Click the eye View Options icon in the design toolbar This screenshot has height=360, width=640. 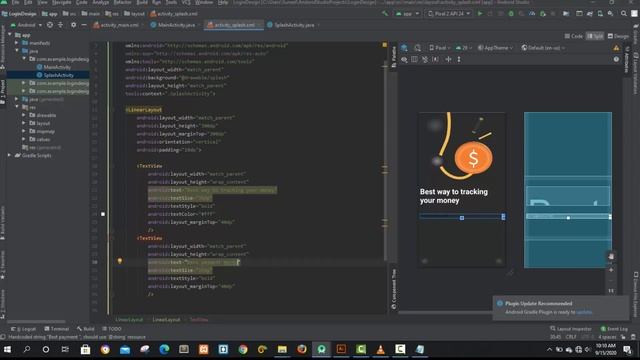[404, 59]
